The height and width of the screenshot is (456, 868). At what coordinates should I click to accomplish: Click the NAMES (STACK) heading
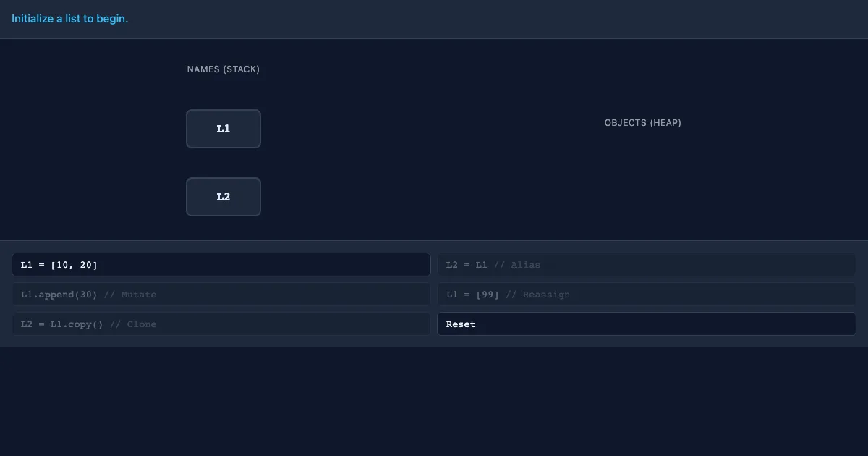tap(224, 69)
